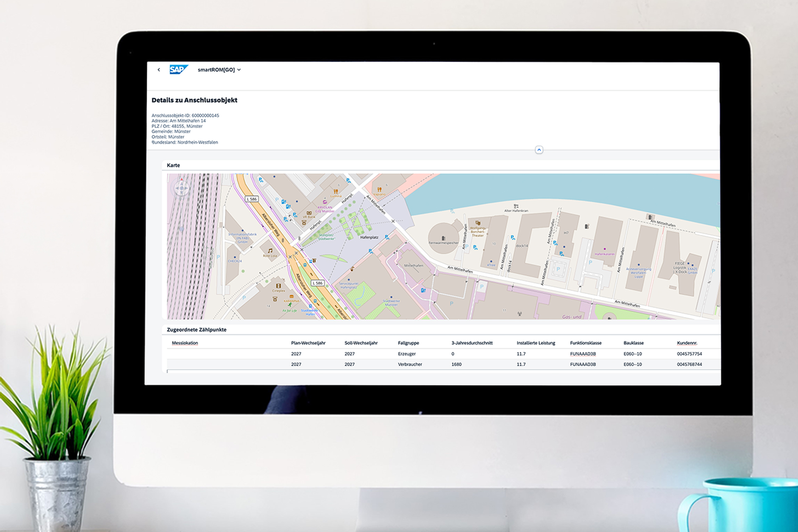Collapse the header with the chevron button
This screenshot has height=532, width=798.
tap(539, 150)
